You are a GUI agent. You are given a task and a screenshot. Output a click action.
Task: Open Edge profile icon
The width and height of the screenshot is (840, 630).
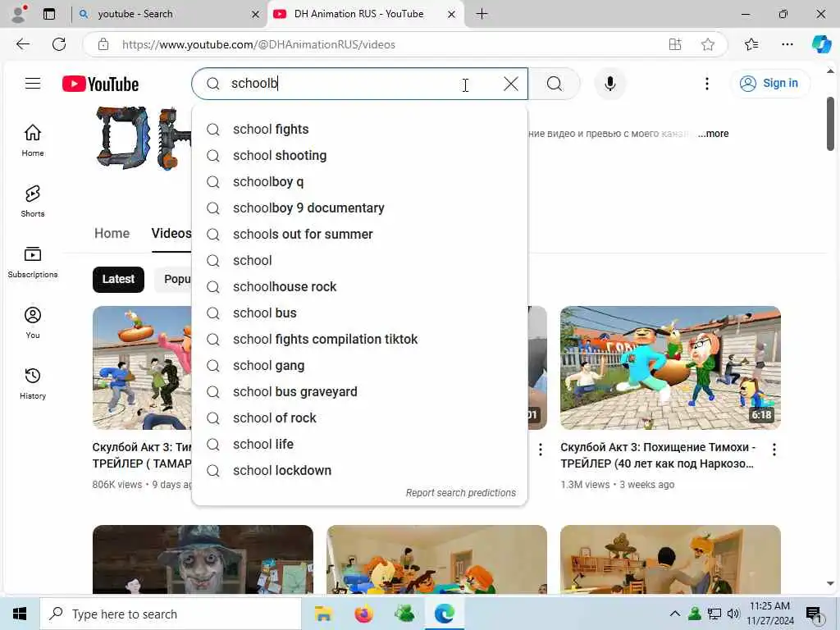(x=19, y=14)
